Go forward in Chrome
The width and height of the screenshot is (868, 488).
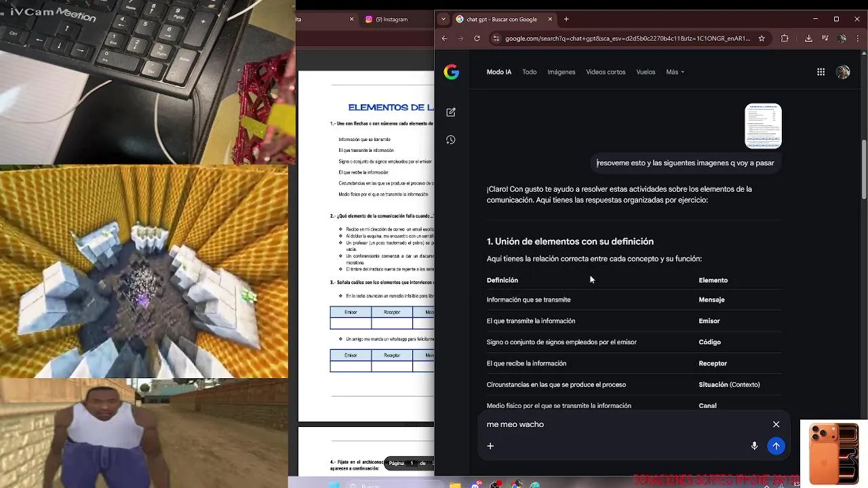pos(460,39)
